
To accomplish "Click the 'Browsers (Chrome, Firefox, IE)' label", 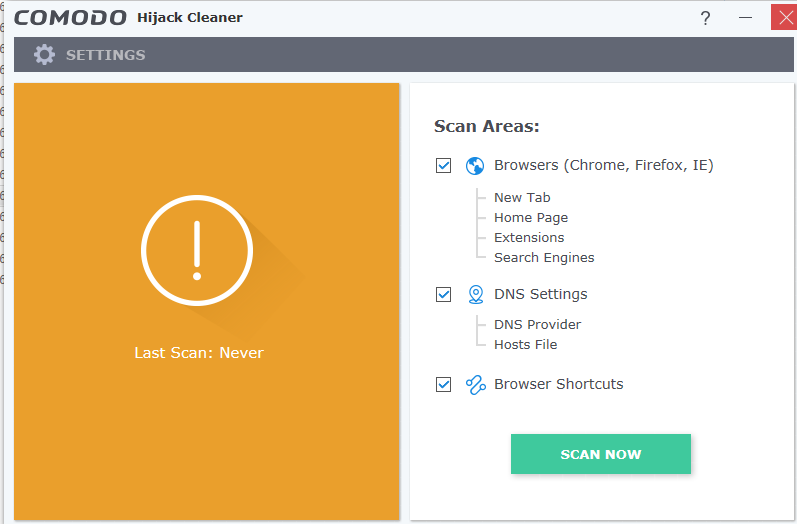I will [x=604, y=165].
